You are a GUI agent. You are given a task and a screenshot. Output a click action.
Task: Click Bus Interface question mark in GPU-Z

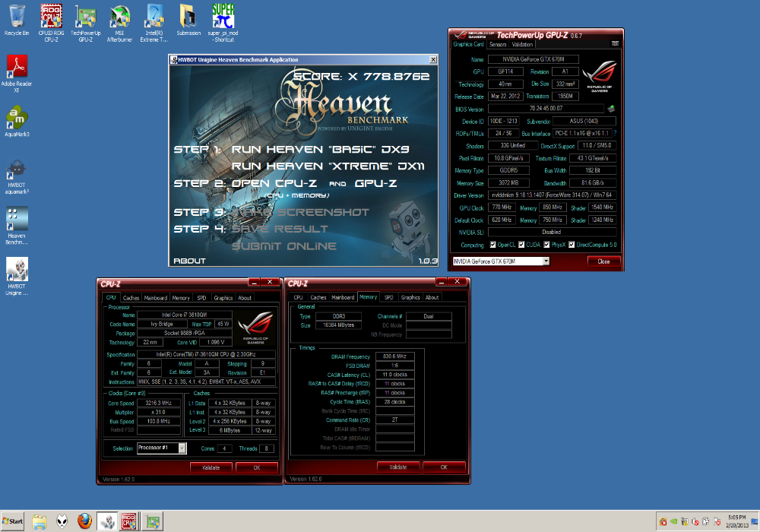[615, 133]
